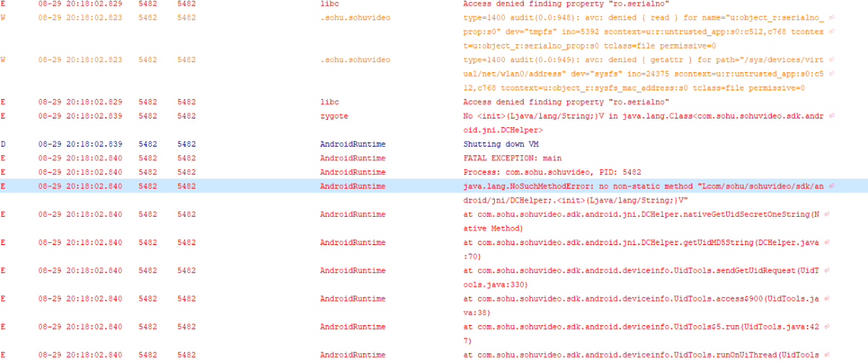Select the "Shutting down VM" log message

(x=501, y=144)
